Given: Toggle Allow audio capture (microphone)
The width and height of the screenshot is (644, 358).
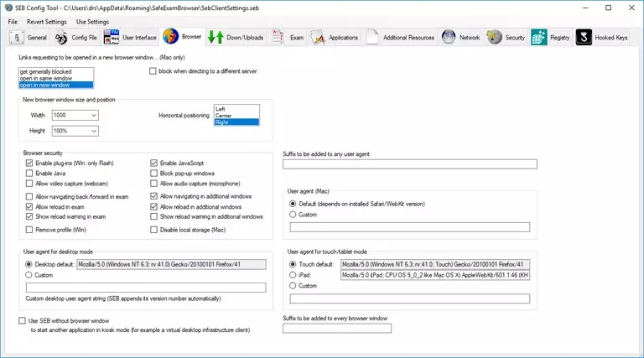Looking at the screenshot, I should [x=153, y=184].
